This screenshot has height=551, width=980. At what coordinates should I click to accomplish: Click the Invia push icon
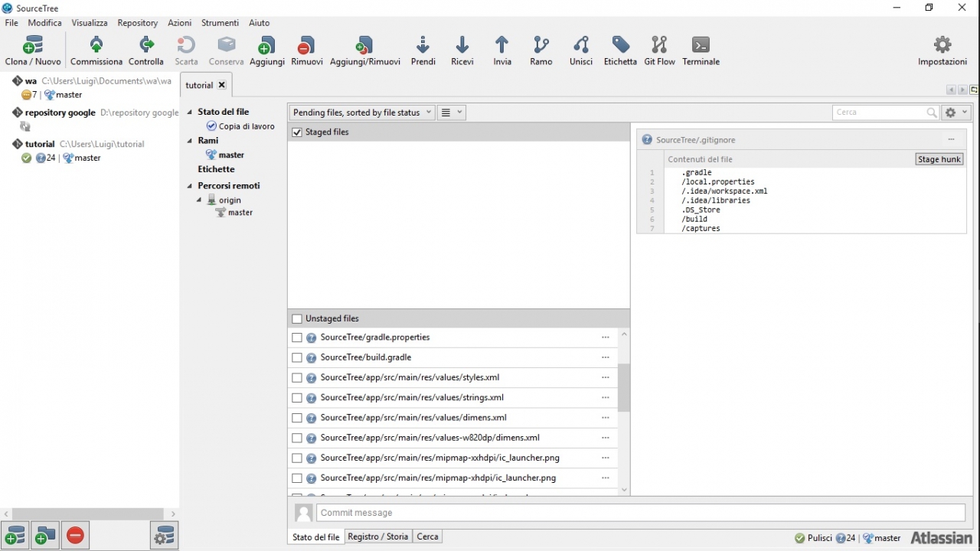[x=502, y=45]
